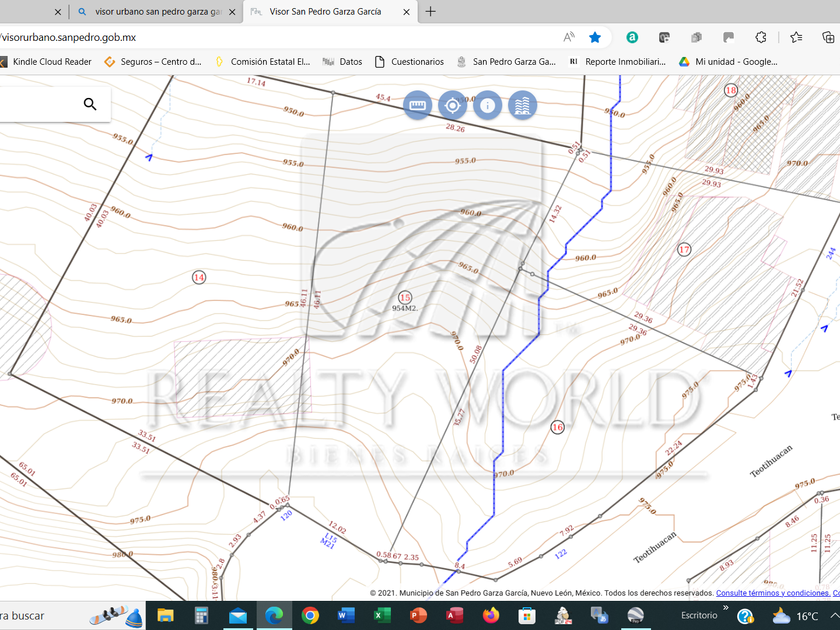Click the map search text field
This screenshot has width=840, height=630.
38,104
